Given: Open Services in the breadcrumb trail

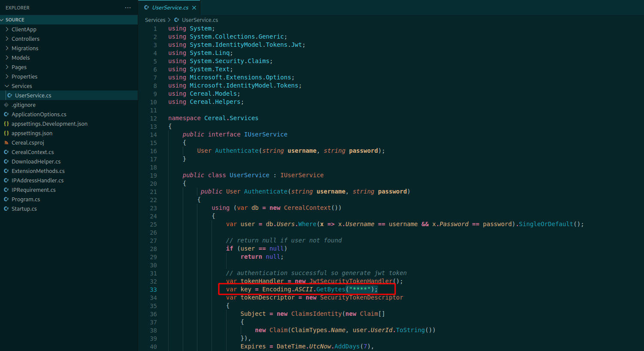Looking at the screenshot, I should [155, 20].
